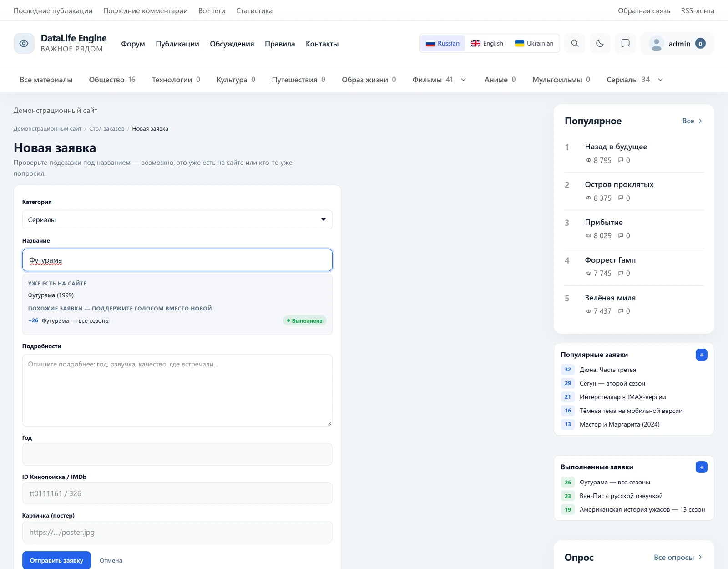The image size is (728, 569).
Task: Open the Форум menu item
Action: [x=133, y=44]
